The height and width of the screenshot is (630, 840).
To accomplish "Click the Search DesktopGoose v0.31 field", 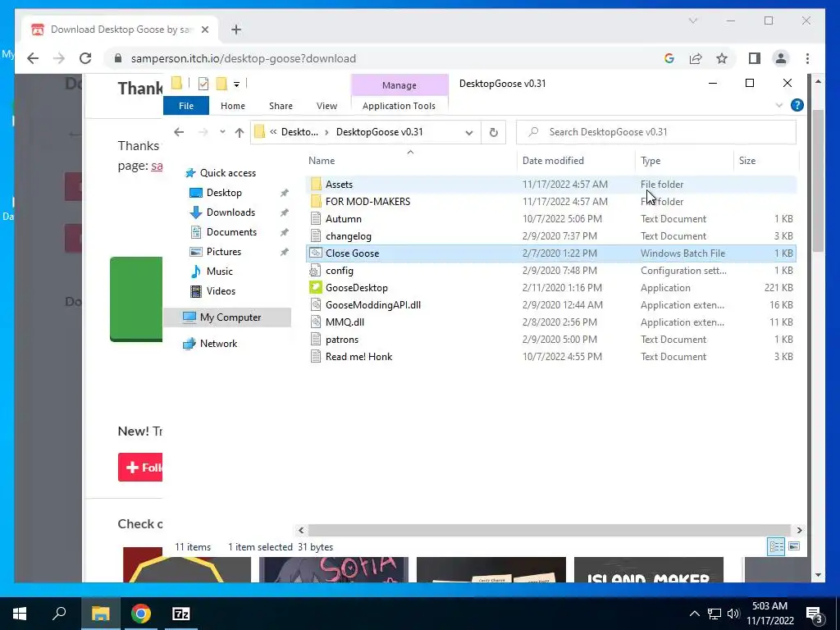I will 655,132.
